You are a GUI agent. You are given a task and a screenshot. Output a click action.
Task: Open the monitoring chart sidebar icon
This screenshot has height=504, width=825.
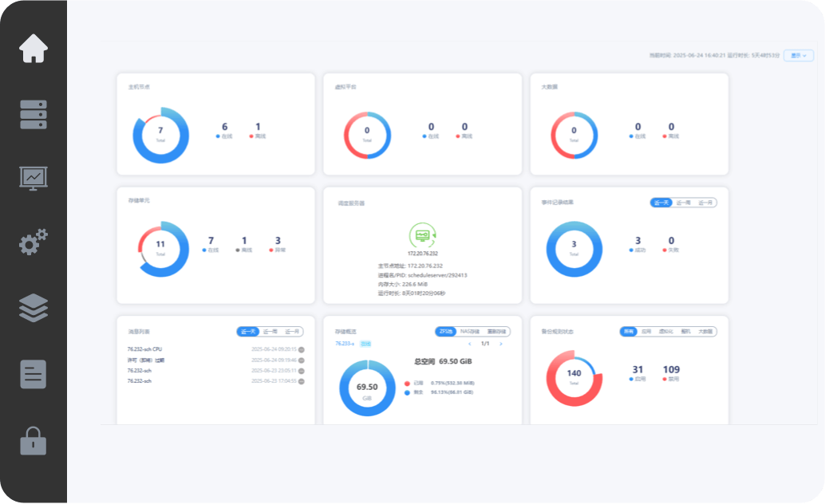(34, 178)
